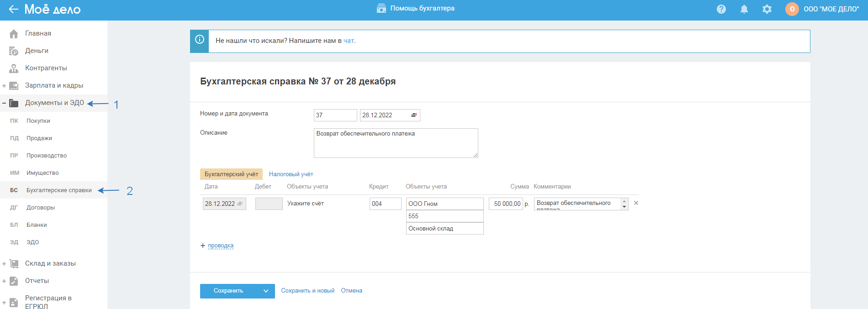Click the info icon in the banner
The image size is (868, 309).
point(199,40)
